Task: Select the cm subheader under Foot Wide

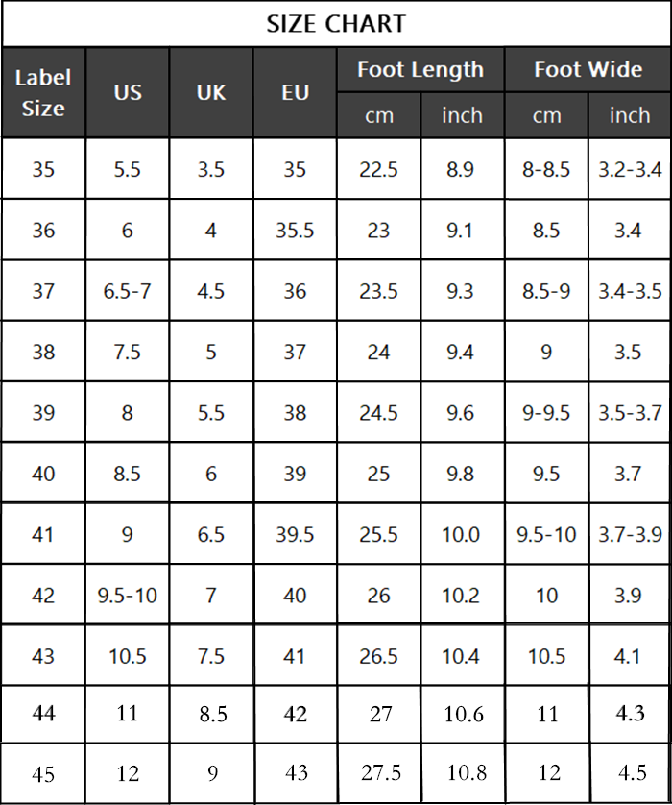Action: point(546,116)
